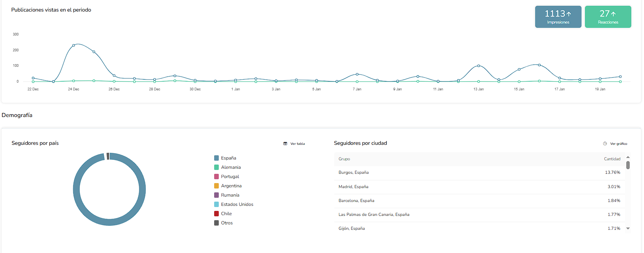Click the 24 Dec peak data point
The width and height of the screenshot is (644, 253).
pos(74,46)
